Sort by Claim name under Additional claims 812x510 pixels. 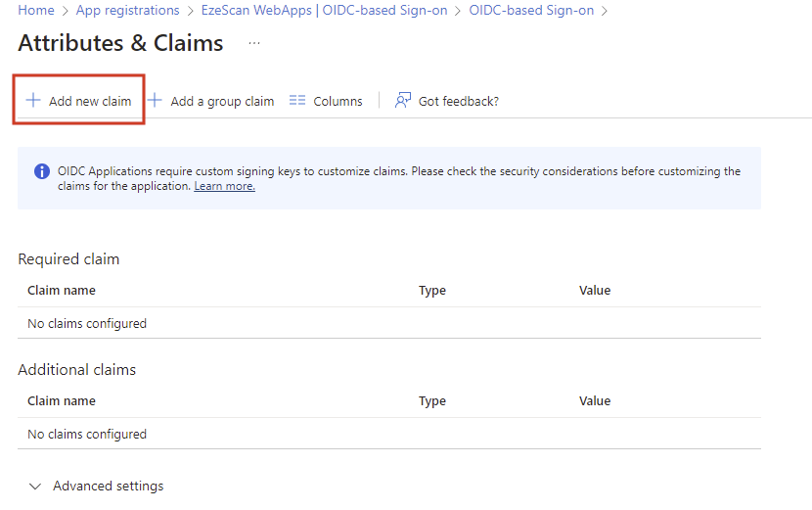click(62, 401)
